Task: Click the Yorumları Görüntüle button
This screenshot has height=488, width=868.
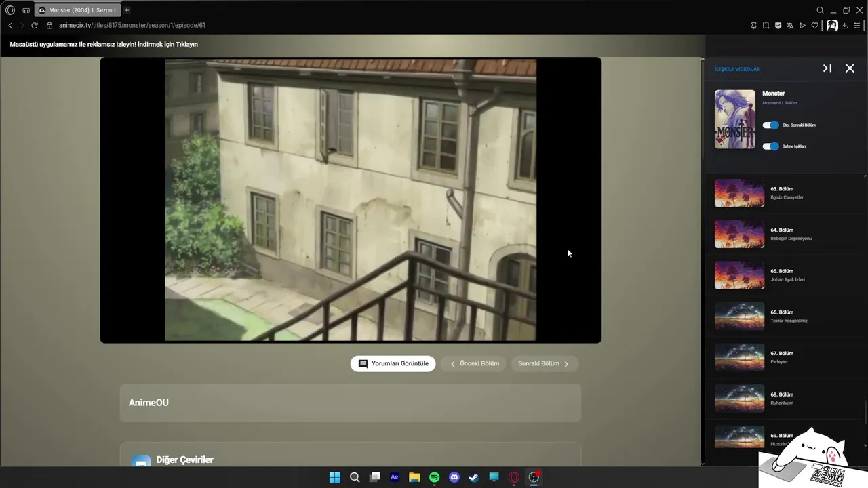Action: (x=393, y=364)
